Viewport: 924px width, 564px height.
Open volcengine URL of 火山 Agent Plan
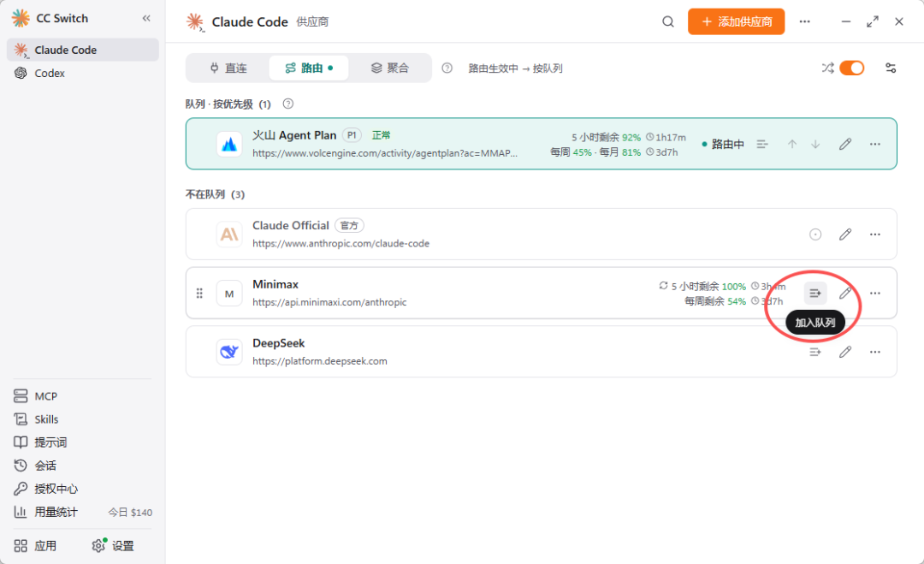click(385, 153)
